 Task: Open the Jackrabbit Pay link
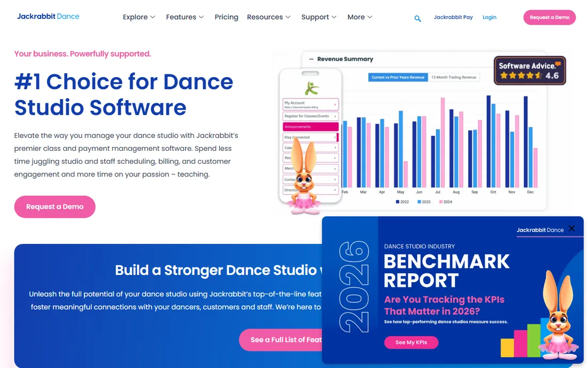[x=453, y=17]
